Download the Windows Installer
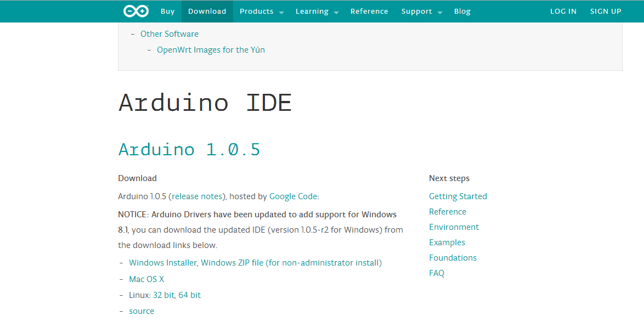Screen dimensions: 644x327 coord(163,263)
